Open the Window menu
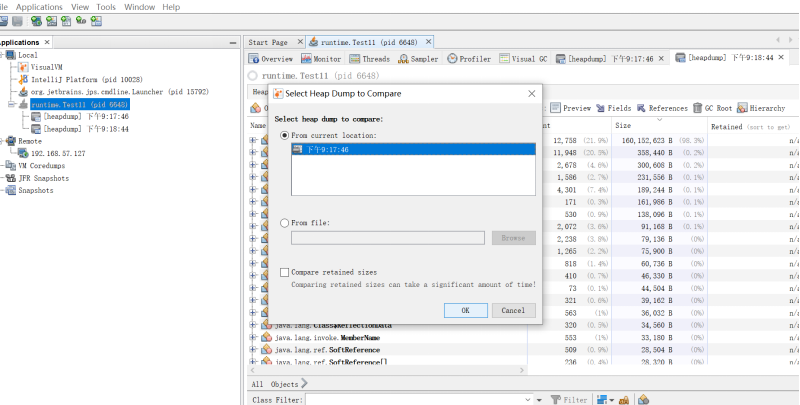Viewport: 800px width, 405px height. point(139,7)
